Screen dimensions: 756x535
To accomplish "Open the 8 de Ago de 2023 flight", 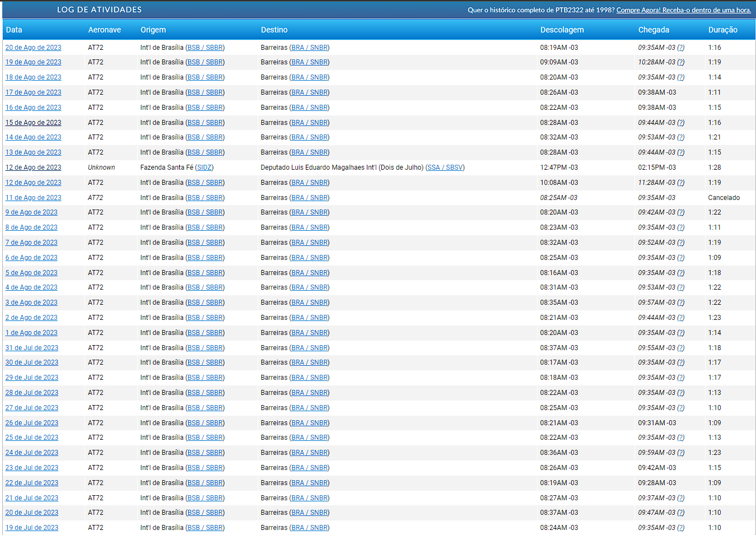I will click(x=31, y=227).
